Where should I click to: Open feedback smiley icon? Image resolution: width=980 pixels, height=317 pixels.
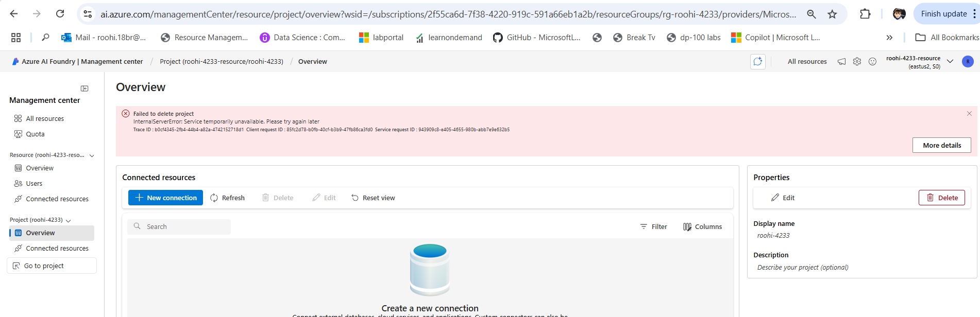[x=872, y=61]
